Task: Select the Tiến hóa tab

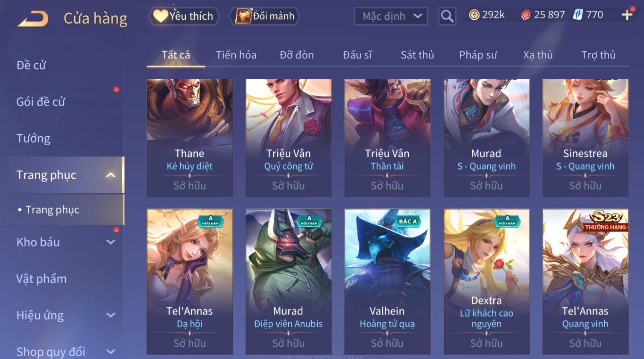Action: [236, 55]
